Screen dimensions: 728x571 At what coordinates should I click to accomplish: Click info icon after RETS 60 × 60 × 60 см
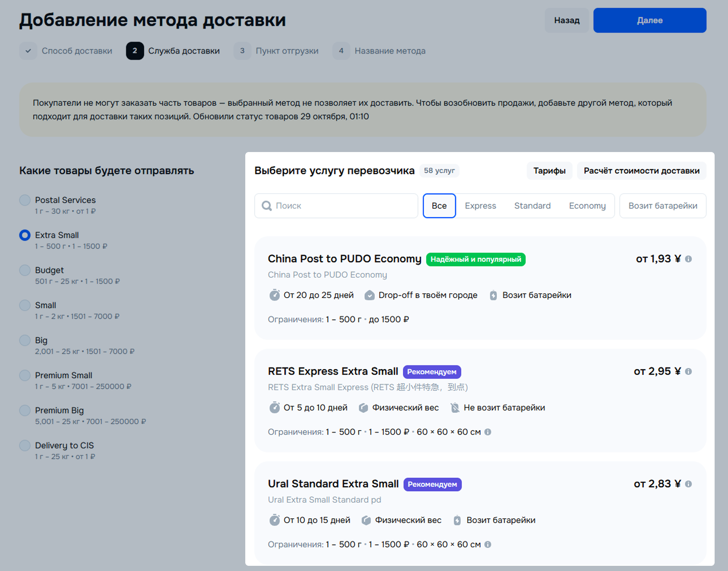[487, 432]
